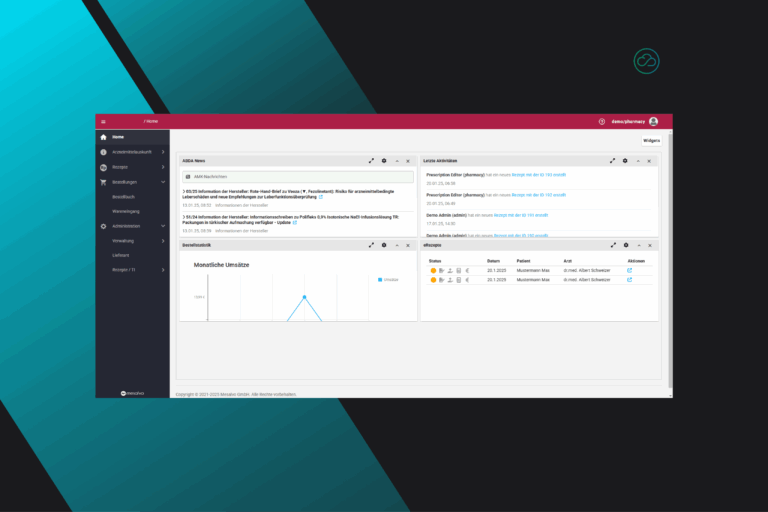Click the Widgets button
Viewport: 768px width, 512px height.
tap(651, 140)
